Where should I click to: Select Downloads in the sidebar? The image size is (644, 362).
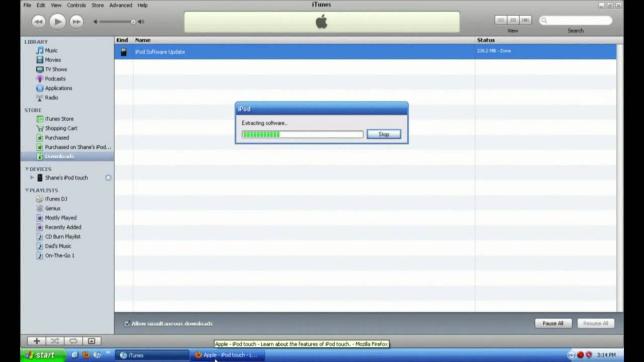(67, 156)
